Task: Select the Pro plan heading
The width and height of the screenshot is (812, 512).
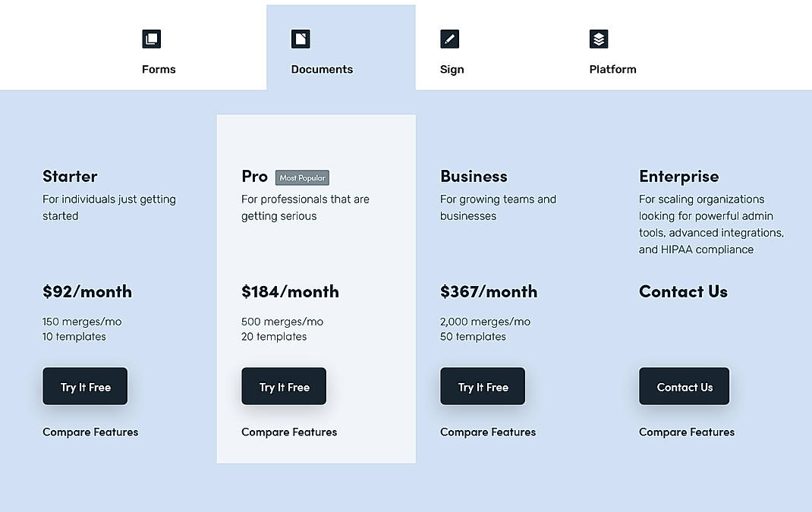Action: click(255, 176)
